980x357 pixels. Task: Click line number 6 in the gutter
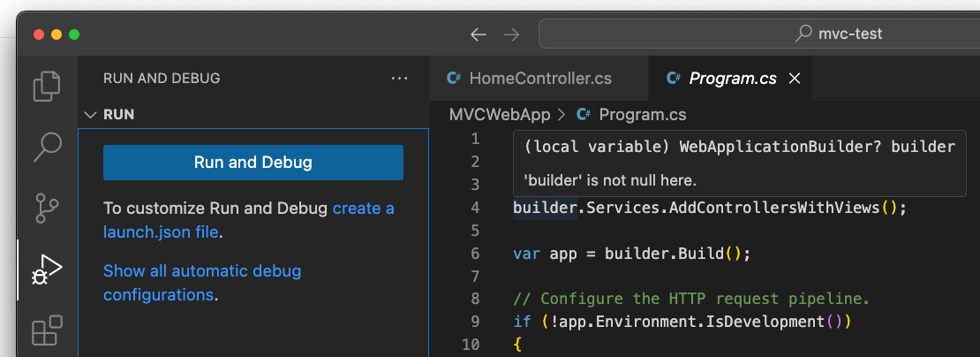coord(475,254)
